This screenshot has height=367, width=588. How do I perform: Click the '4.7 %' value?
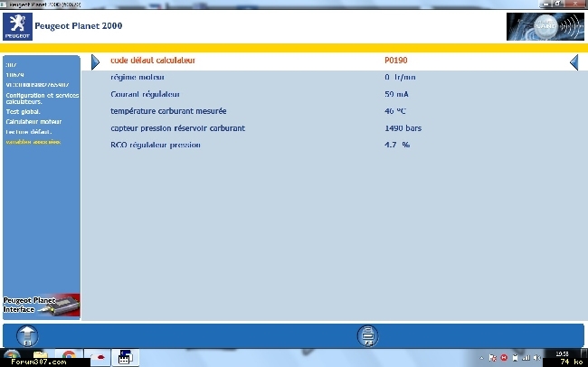(397, 145)
